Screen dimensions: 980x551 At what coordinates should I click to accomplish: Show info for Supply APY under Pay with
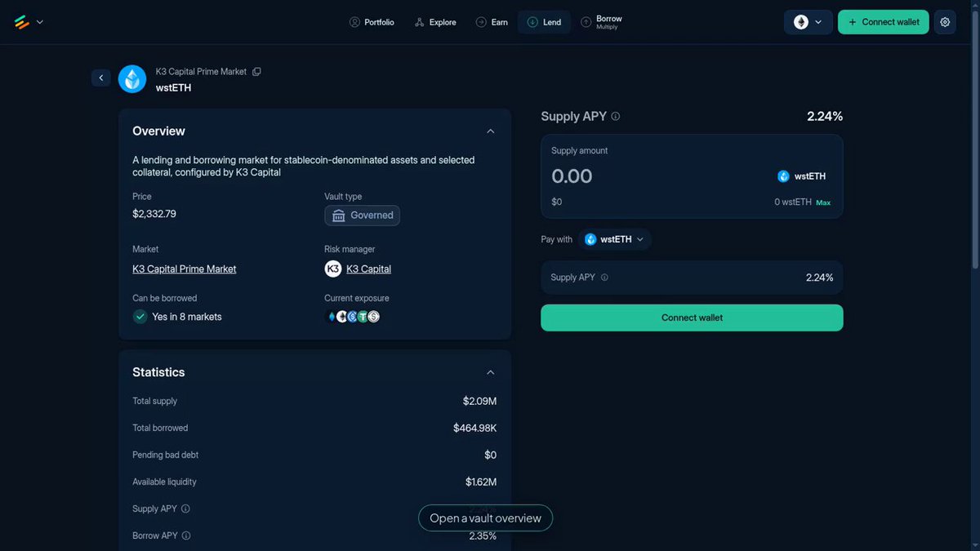604,278
